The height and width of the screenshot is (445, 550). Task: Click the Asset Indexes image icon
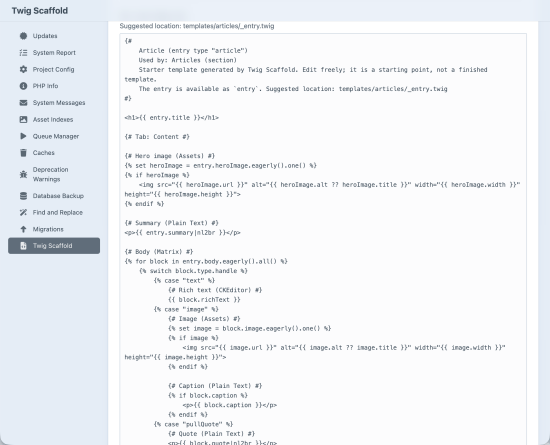pos(23,120)
